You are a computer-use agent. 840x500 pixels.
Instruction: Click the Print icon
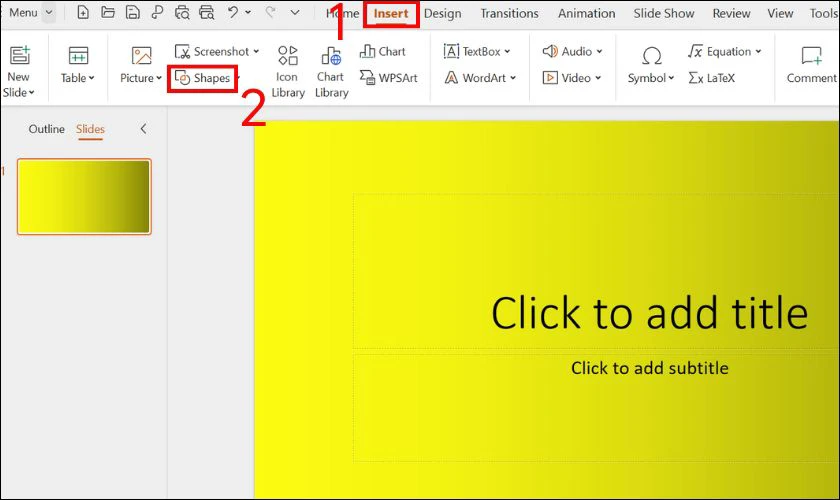[x=182, y=12]
